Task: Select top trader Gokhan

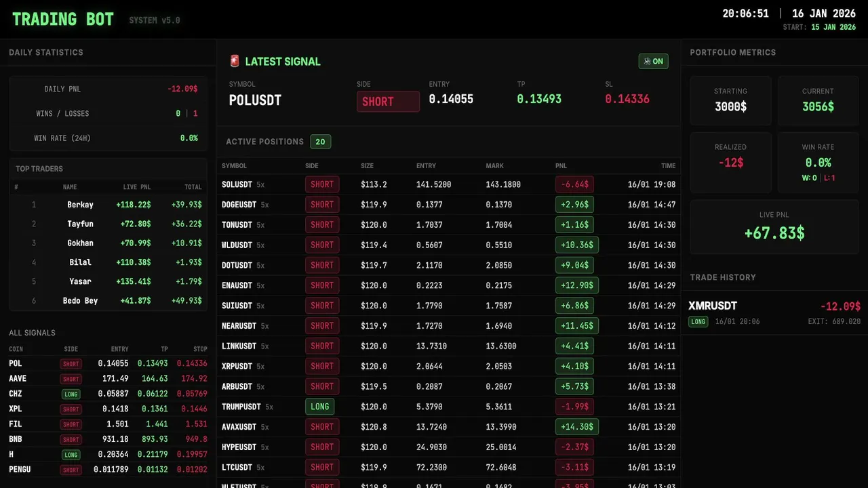Action: point(80,243)
